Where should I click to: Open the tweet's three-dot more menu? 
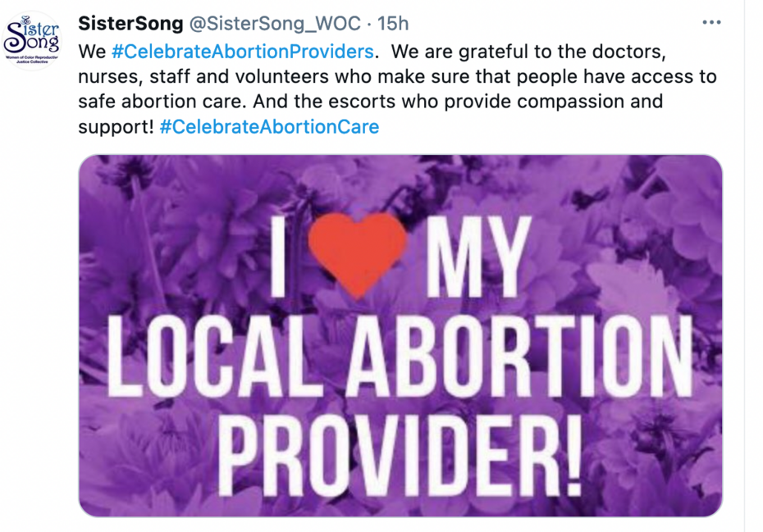pyautogui.click(x=711, y=22)
